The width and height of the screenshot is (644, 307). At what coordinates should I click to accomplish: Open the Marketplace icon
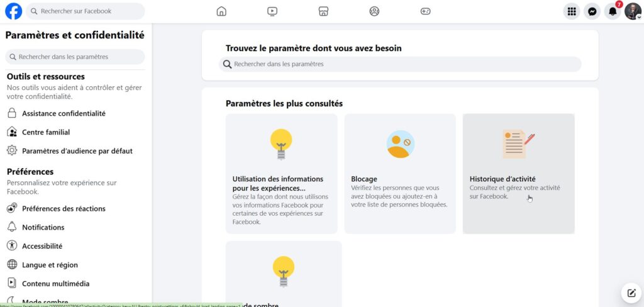pyautogui.click(x=323, y=11)
